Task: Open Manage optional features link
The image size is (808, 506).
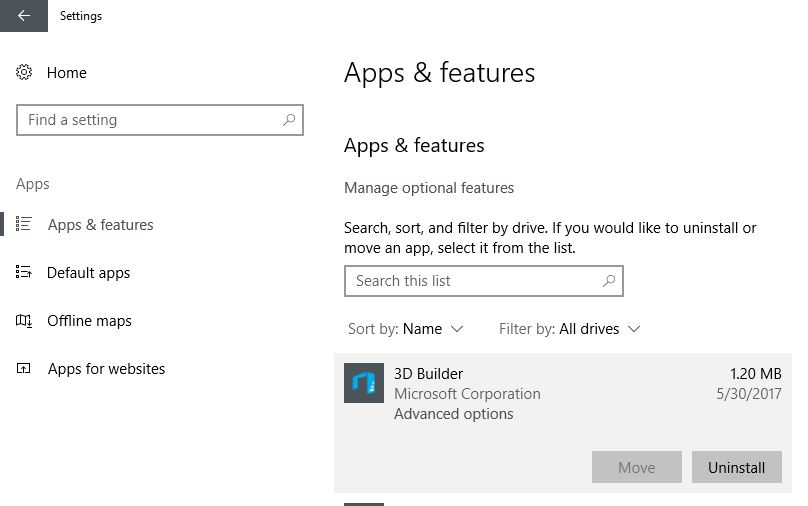Action: [429, 188]
